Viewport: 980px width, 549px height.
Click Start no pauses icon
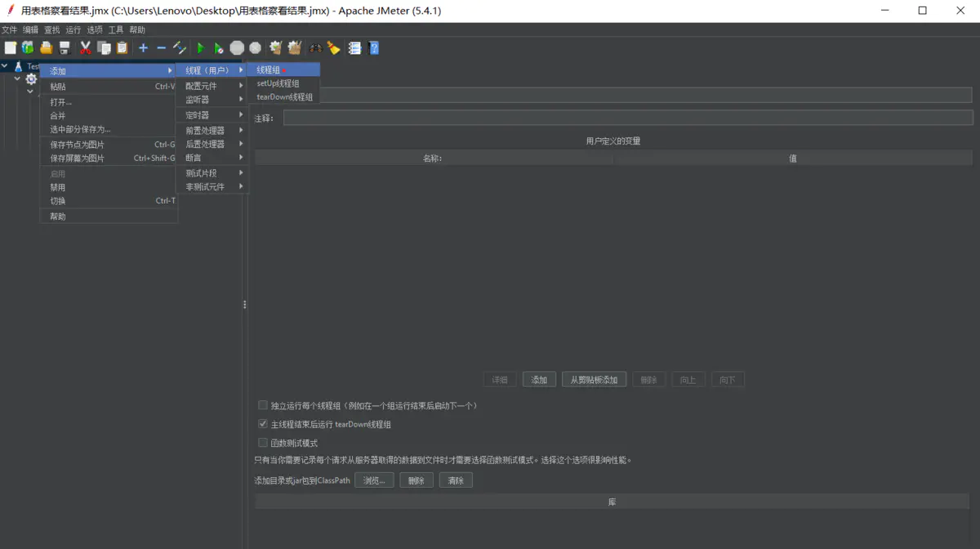coord(218,48)
